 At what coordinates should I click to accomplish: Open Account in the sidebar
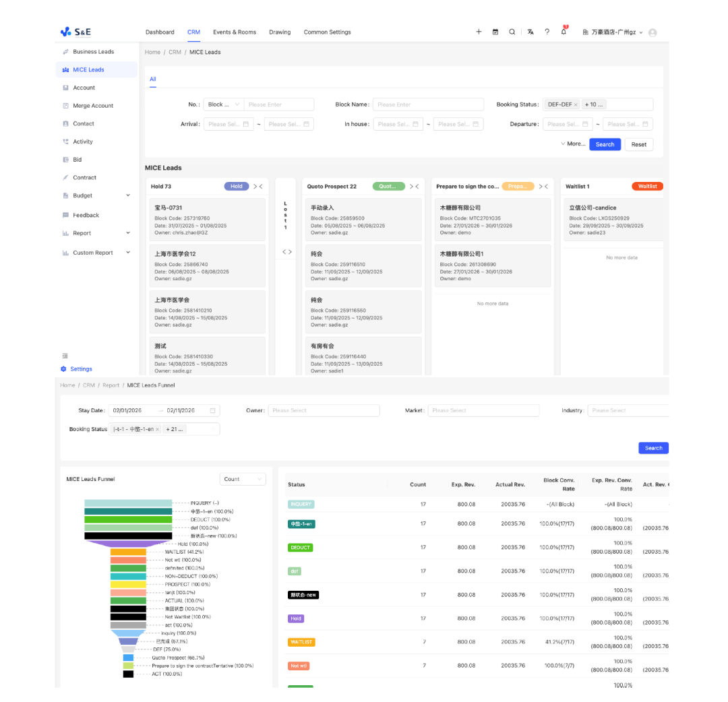[96, 88]
